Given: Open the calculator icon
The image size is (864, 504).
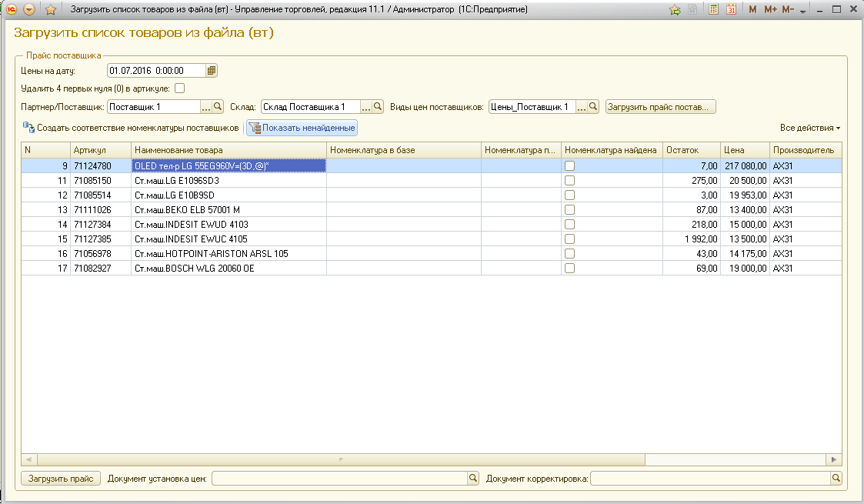Looking at the screenshot, I should pyautogui.click(x=713, y=9).
